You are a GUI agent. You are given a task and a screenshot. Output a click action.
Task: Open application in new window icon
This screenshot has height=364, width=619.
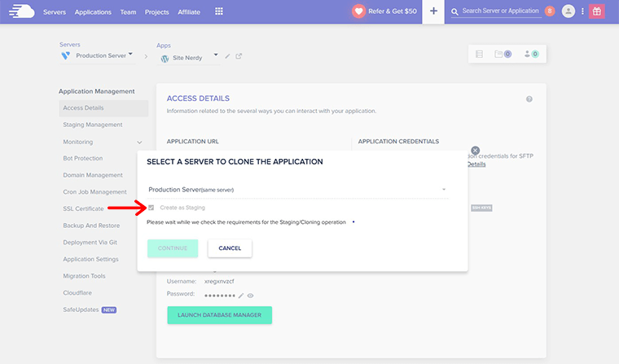click(x=239, y=56)
